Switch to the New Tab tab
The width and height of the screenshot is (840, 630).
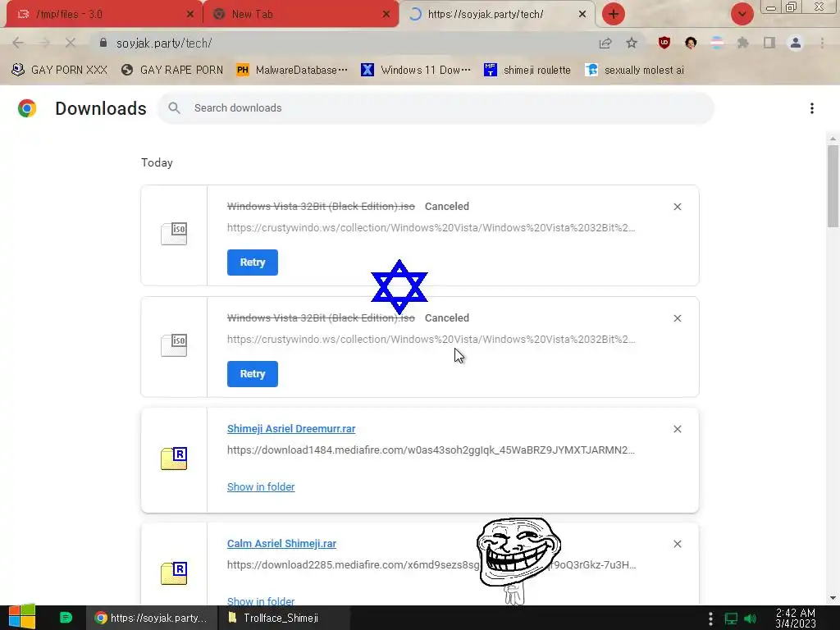click(300, 14)
